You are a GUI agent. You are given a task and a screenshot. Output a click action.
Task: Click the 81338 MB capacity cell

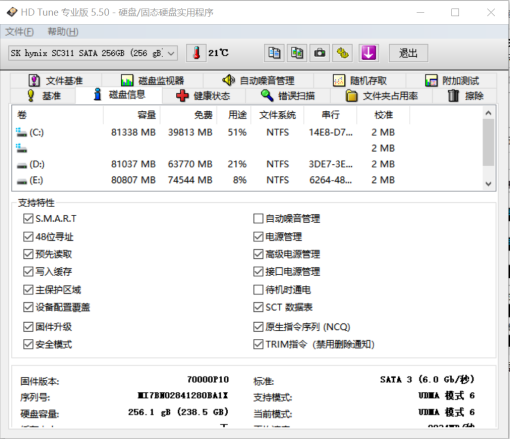click(133, 132)
